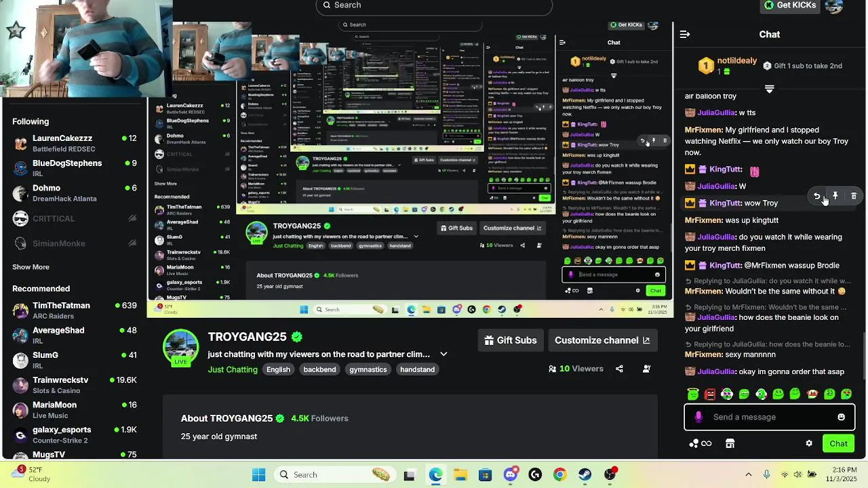Viewport: 868px width, 488px height.
Task: Open LaurenCakezzz in the Following list
Action: coord(75,143)
